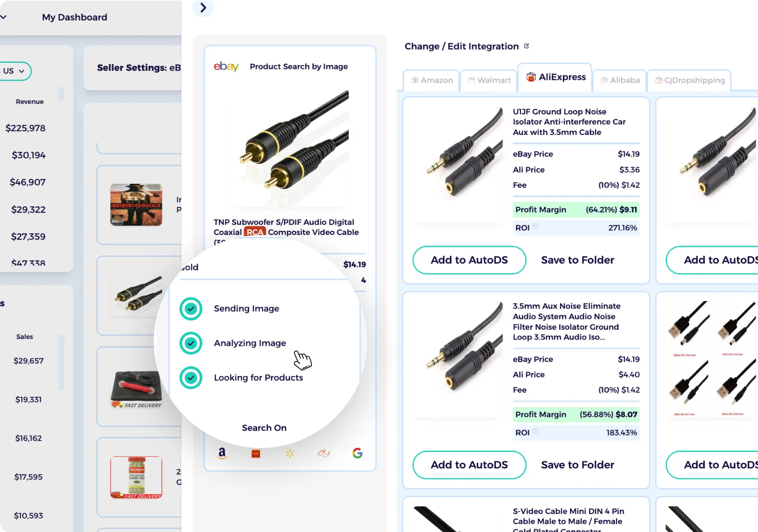Save 3.5mm Aux Noise Eliminate to Folder

pos(578,464)
